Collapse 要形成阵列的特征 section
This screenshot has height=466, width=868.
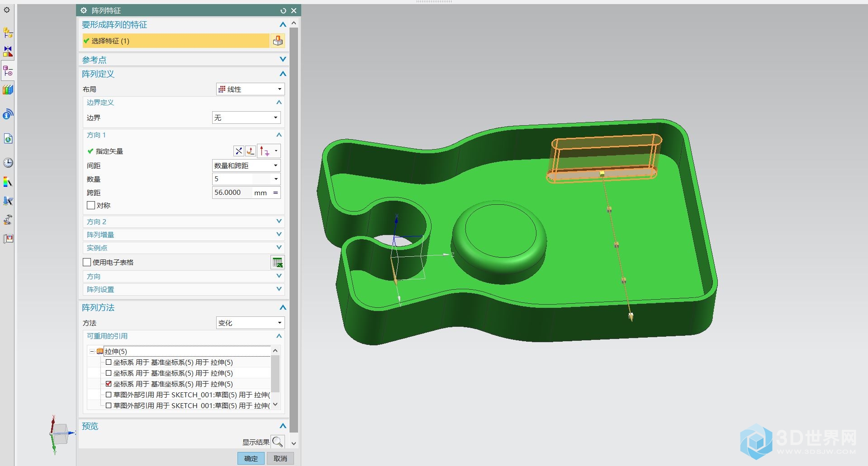coord(283,24)
